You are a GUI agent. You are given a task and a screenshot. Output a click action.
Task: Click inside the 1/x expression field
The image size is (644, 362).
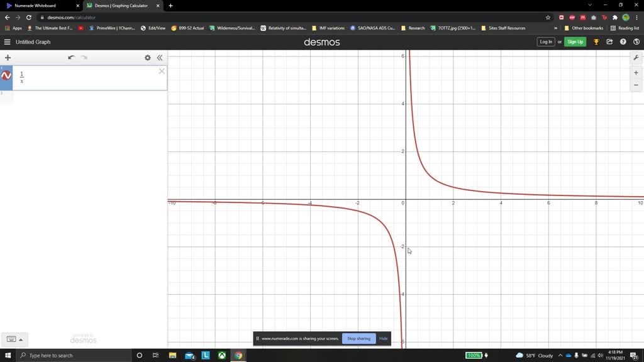63,75
